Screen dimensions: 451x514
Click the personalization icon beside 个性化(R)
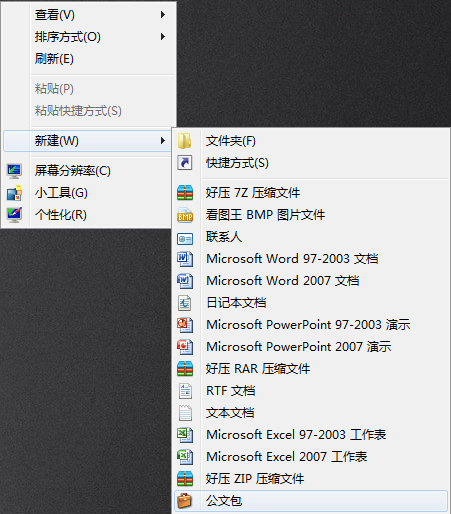coord(14,215)
